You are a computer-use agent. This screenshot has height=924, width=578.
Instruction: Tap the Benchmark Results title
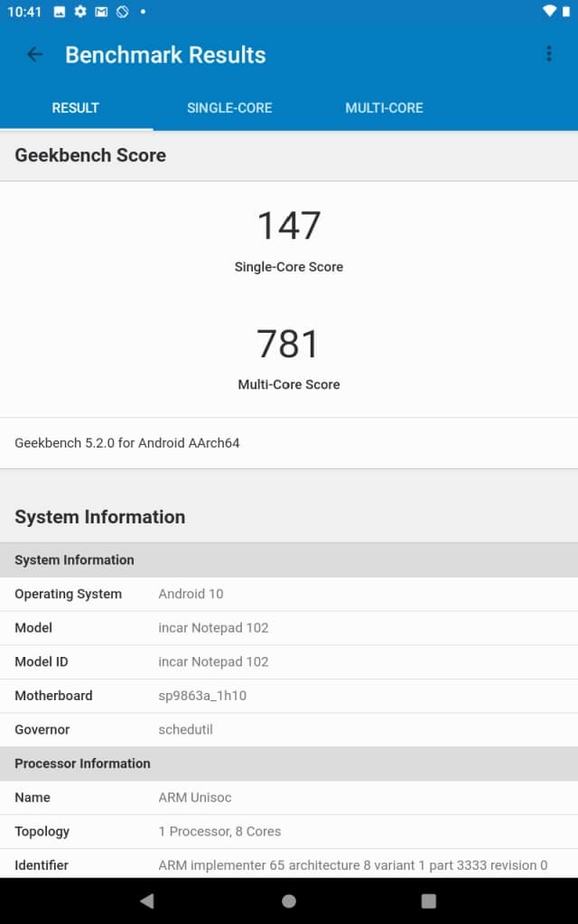coord(165,55)
